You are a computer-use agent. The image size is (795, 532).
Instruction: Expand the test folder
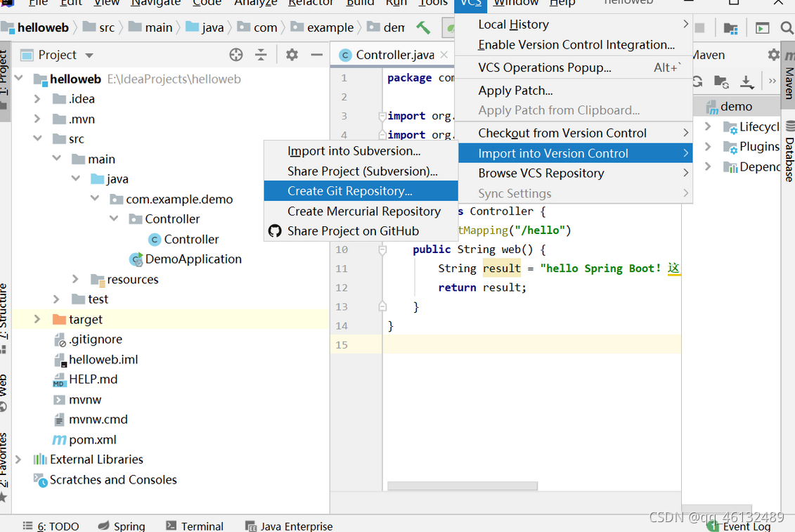pos(56,299)
